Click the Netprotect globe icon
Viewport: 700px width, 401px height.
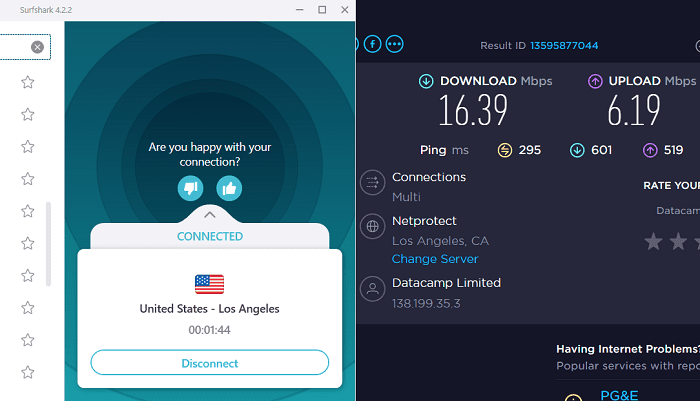point(373,227)
